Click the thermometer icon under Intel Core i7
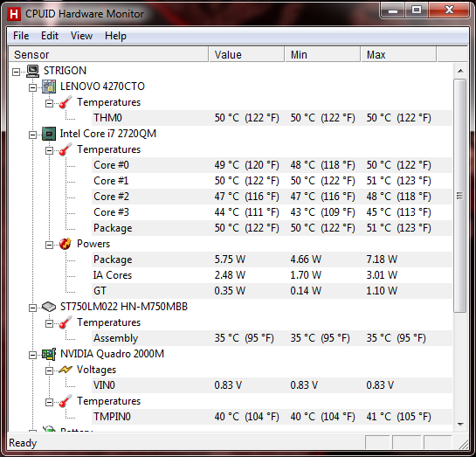Image resolution: width=476 pixels, height=457 pixels. click(x=66, y=149)
